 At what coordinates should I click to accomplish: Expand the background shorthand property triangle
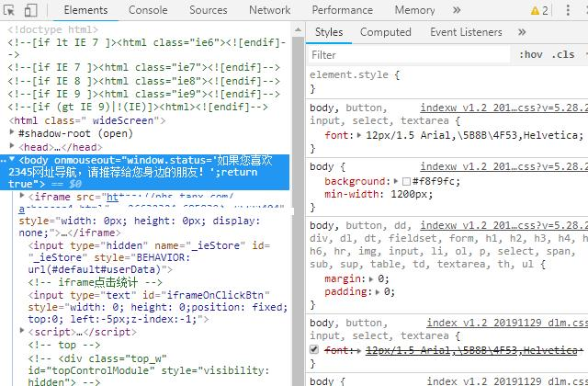pyautogui.click(x=396, y=181)
